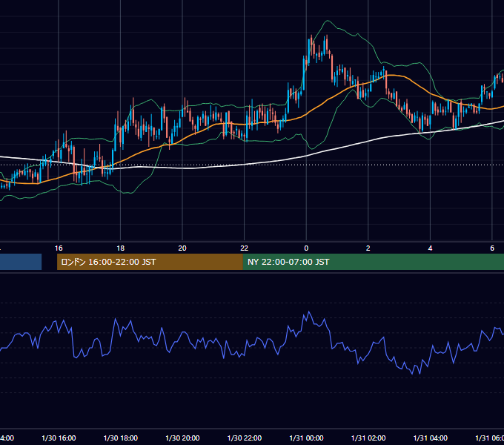Click the "4" hour label on price chart axis
This screenshot has height=445, width=504.
click(430, 248)
